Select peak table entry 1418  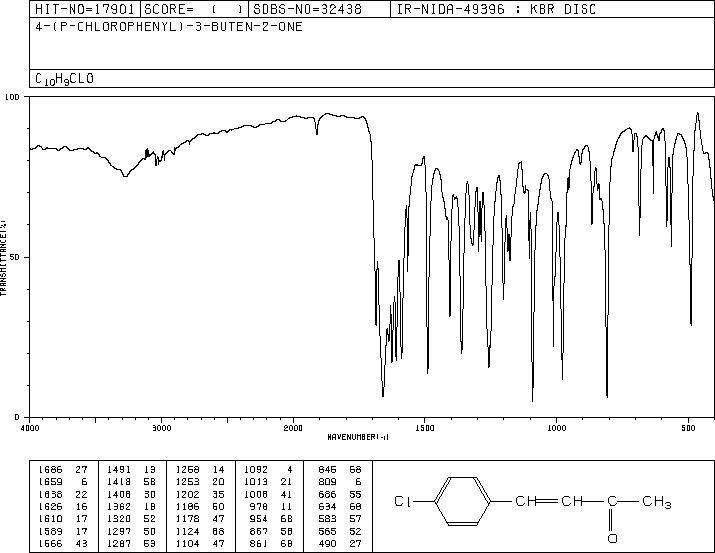[131, 482]
